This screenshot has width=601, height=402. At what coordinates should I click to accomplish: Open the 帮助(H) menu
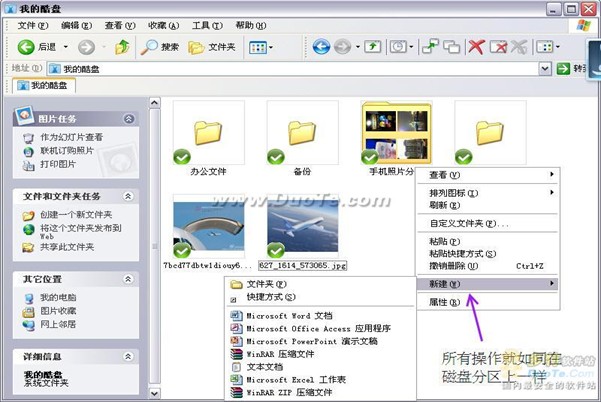(x=251, y=25)
